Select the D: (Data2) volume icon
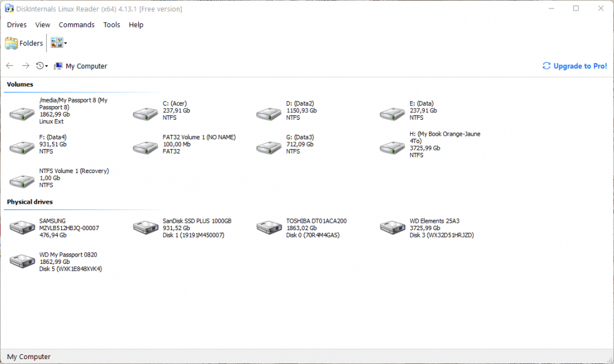 [x=268, y=113]
